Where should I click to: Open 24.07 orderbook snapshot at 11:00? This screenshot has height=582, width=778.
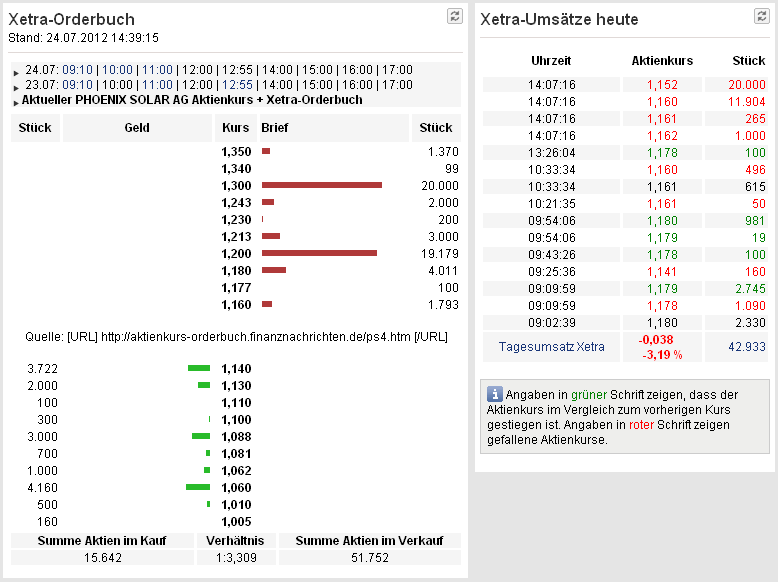pyautogui.click(x=157, y=70)
